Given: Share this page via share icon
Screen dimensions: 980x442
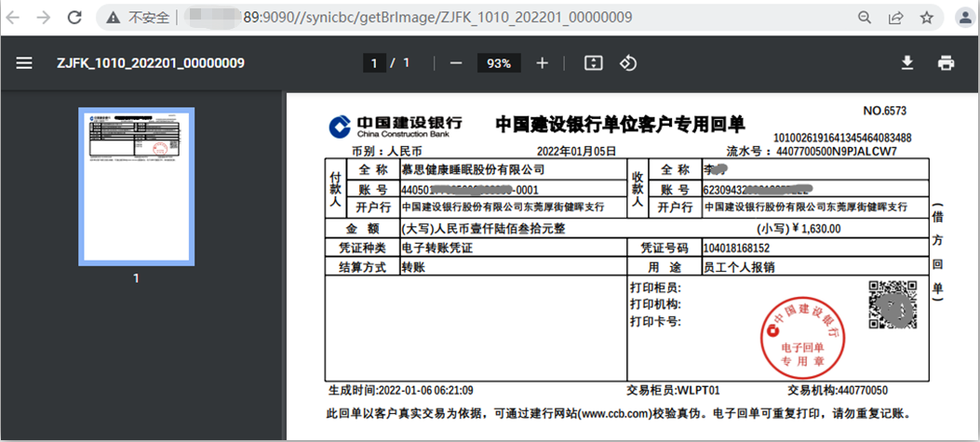Looking at the screenshot, I should [895, 18].
